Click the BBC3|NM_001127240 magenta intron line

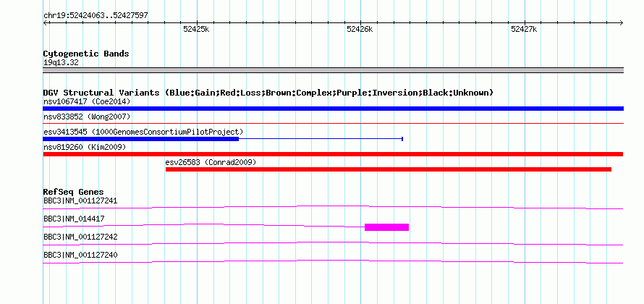[x=333, y=262]
